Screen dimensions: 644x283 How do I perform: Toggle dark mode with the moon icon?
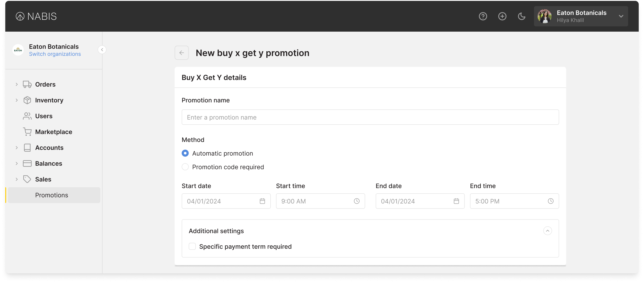(521, 16)
